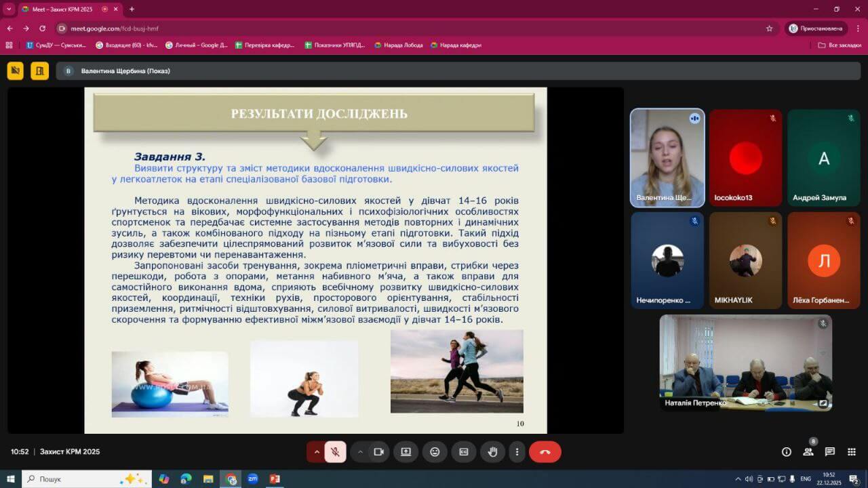This screenshot has height=488, width=868.
Task: Open PowerPoint from the Windows taskbar
Action: pyautogui.click(x=275, y=479)
